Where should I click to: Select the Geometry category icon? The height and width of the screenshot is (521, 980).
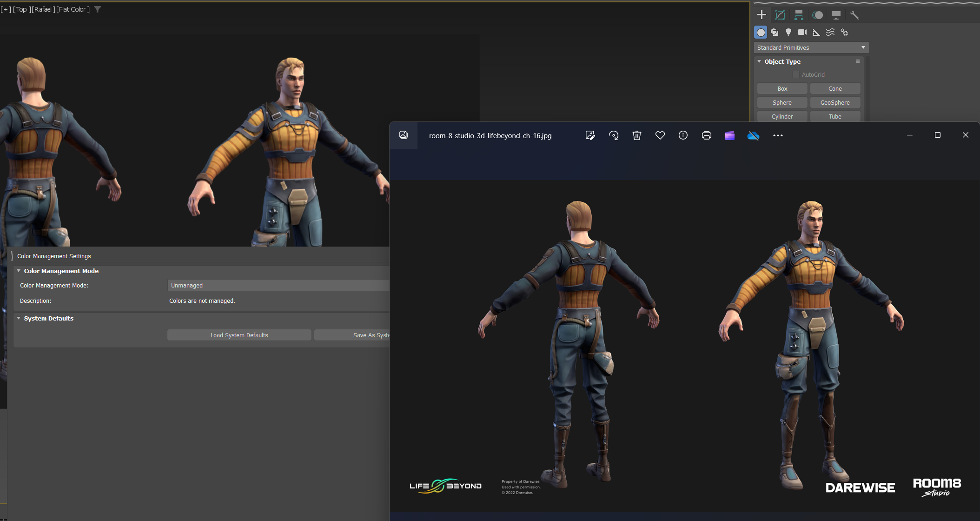(x=761, y=32)
